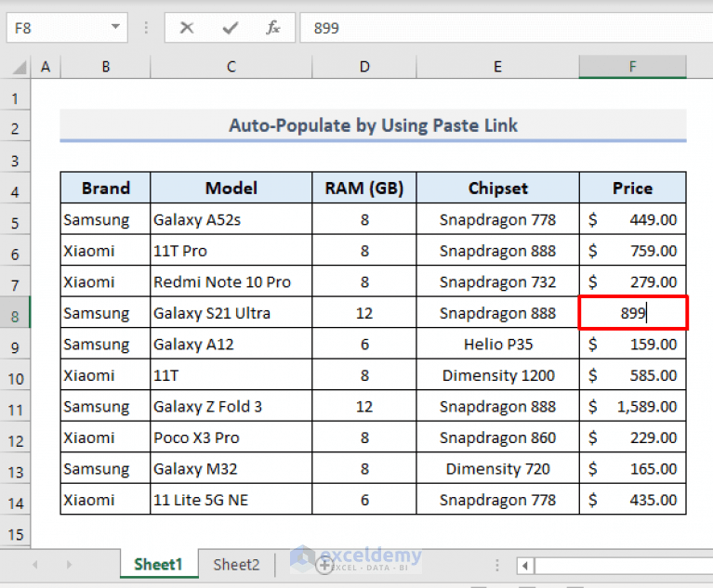Viewport: 713px width, 588px height.
Task: Select RAM cell for Galaxy S21 Ultra
Action: point(364,313)
